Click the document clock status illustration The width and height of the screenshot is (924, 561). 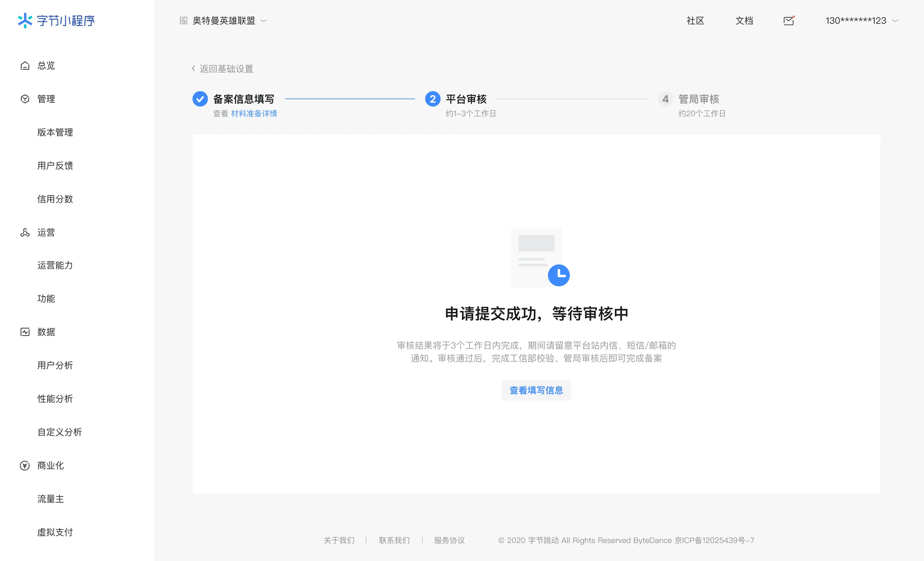coord(539,257)
